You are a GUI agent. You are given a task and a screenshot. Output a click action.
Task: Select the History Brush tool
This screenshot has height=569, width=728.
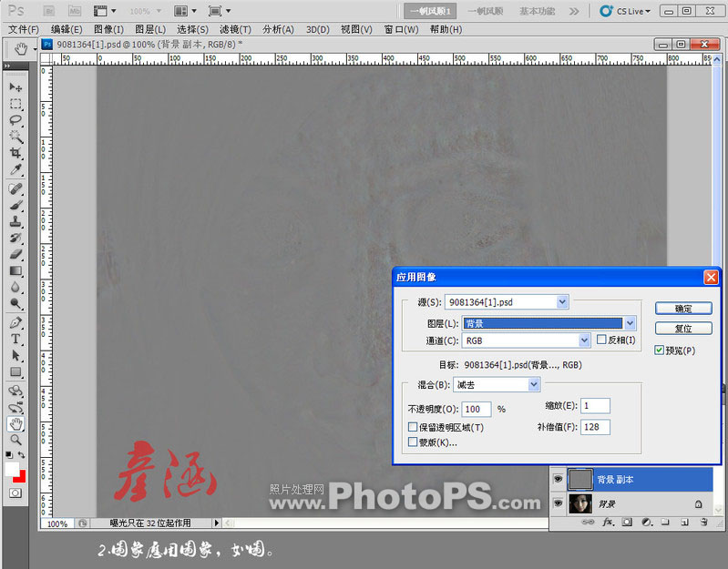(15, 238)
